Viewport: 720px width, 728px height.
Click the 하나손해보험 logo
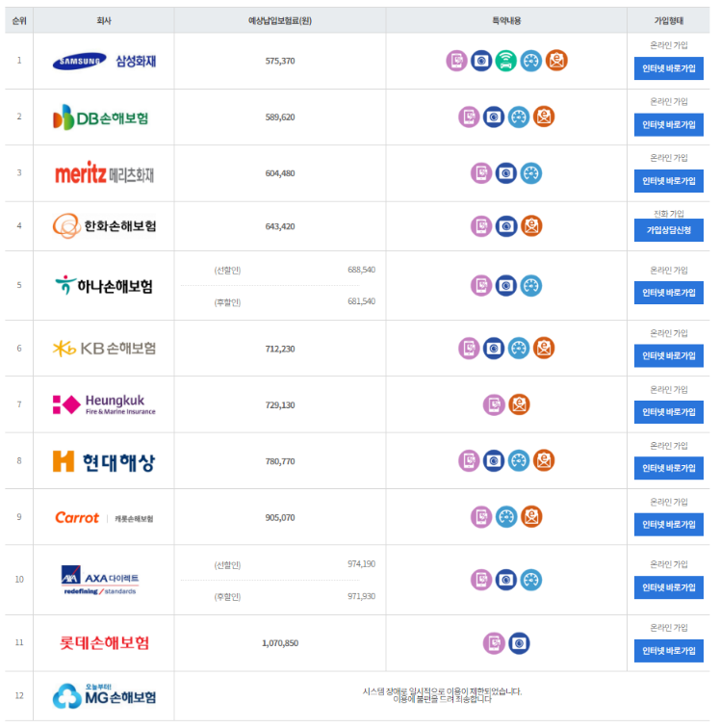tap(104, 286)
